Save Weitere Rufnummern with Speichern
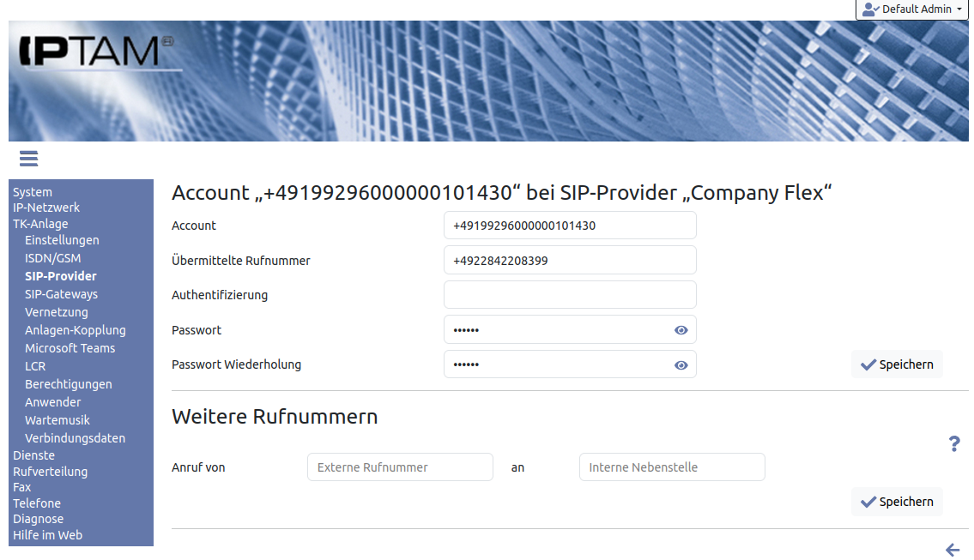 point(897,502)
